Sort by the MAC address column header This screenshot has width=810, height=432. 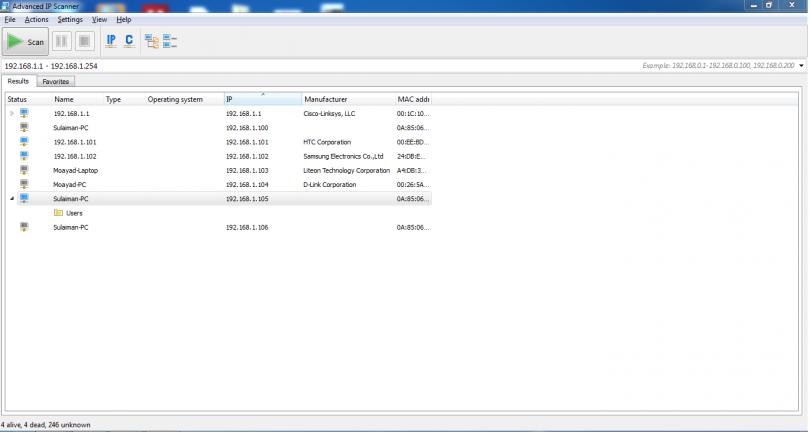[413, 99]
